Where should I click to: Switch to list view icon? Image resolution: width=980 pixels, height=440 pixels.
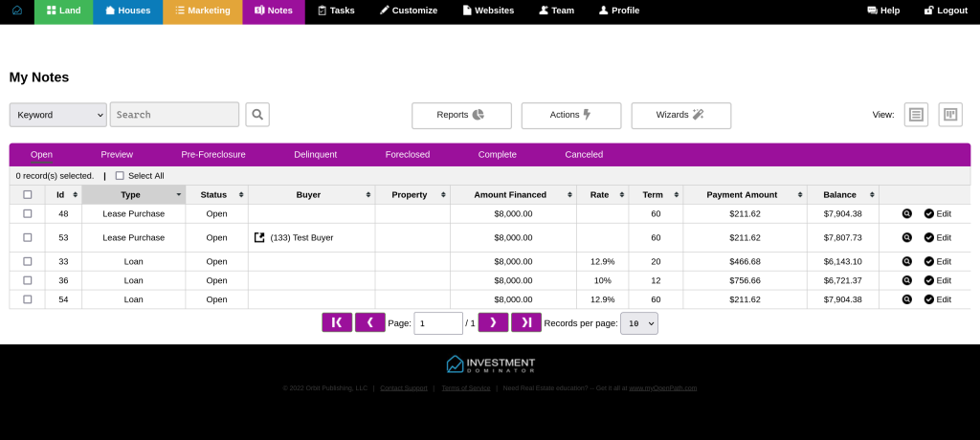coord(916,115)
